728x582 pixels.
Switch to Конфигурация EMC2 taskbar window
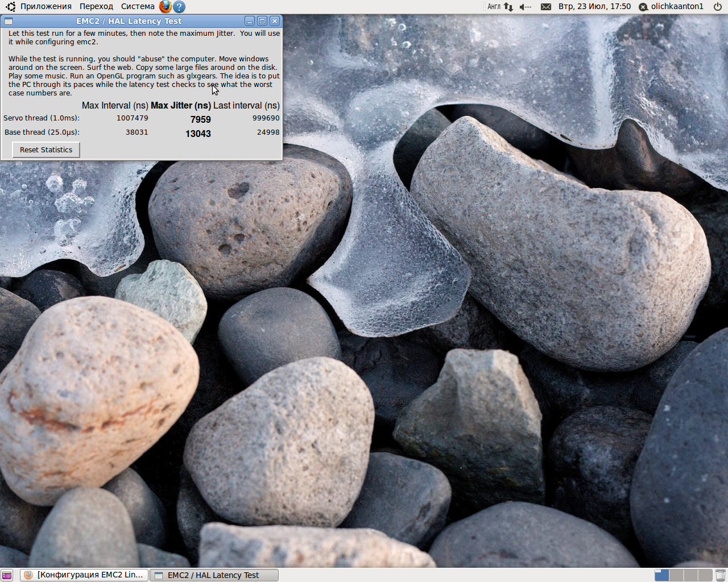84,575
